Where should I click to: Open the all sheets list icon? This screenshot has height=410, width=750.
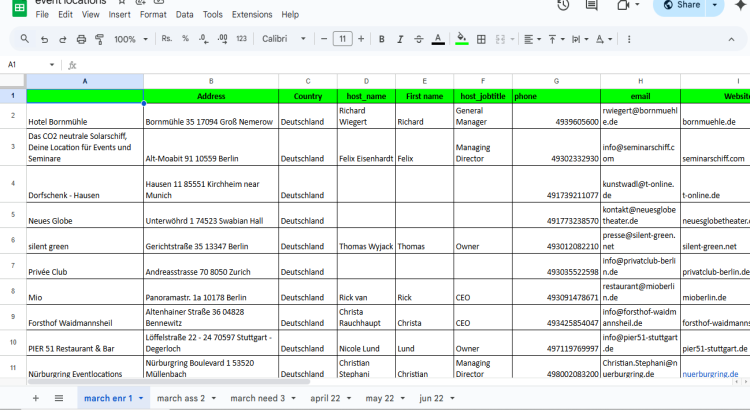point(59,398)
